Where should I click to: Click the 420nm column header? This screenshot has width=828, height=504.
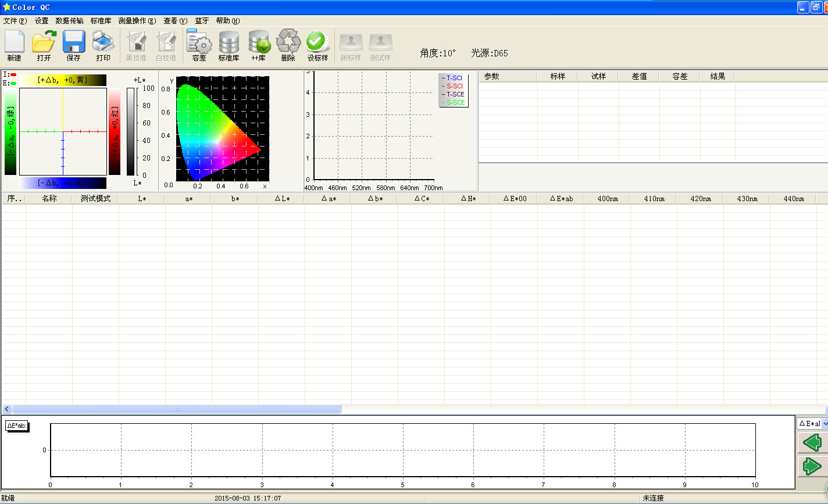700,198
